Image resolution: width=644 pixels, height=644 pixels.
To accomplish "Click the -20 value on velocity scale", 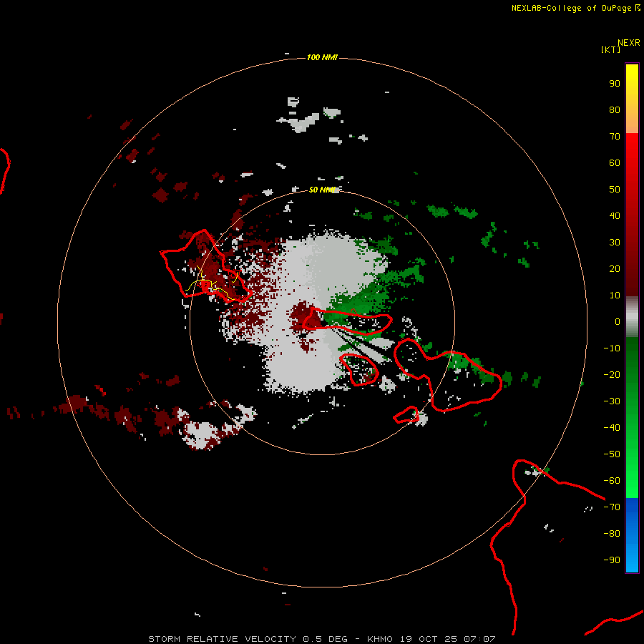I will click(x=612, y=375).
